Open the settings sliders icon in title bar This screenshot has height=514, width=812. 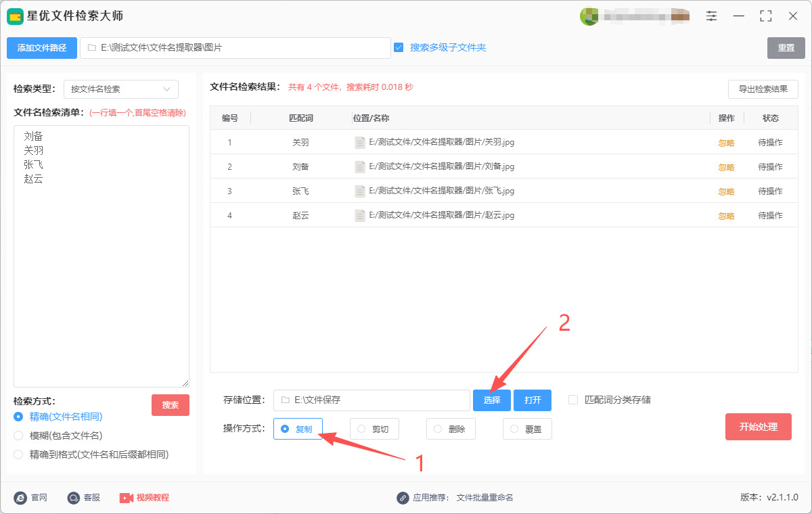click(x=711, y=16)
